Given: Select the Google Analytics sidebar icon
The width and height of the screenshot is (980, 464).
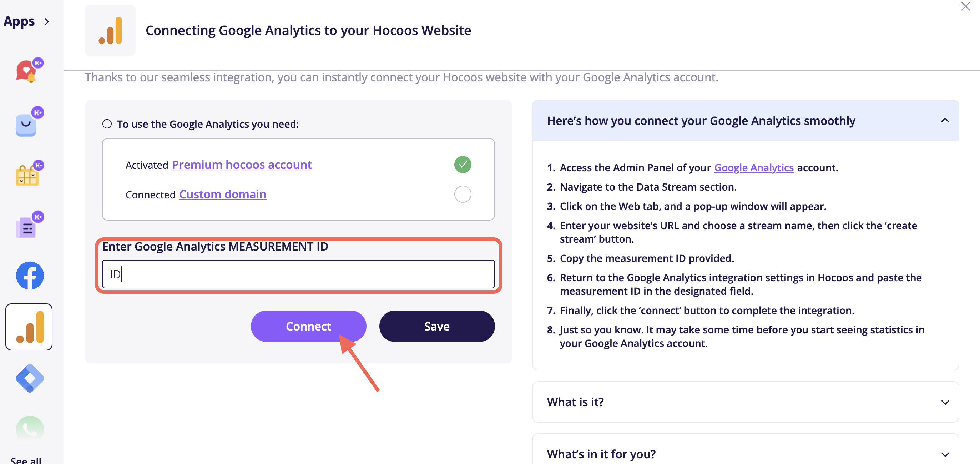Looking at the screenshot, I should coord(29,327).
